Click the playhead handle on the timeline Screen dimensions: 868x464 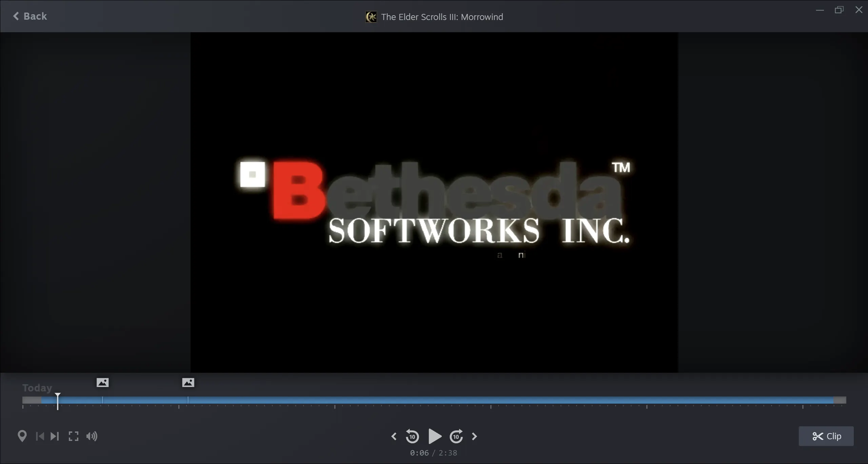(x=58, y=401)
